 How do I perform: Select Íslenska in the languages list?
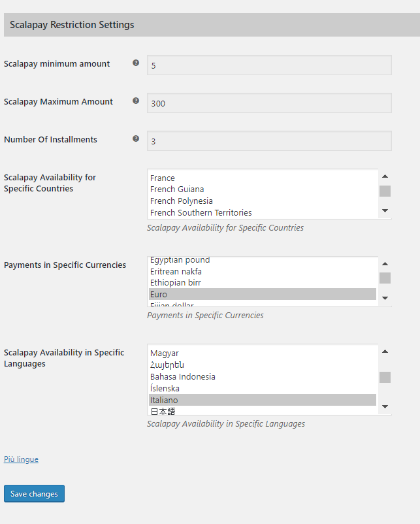263,388
